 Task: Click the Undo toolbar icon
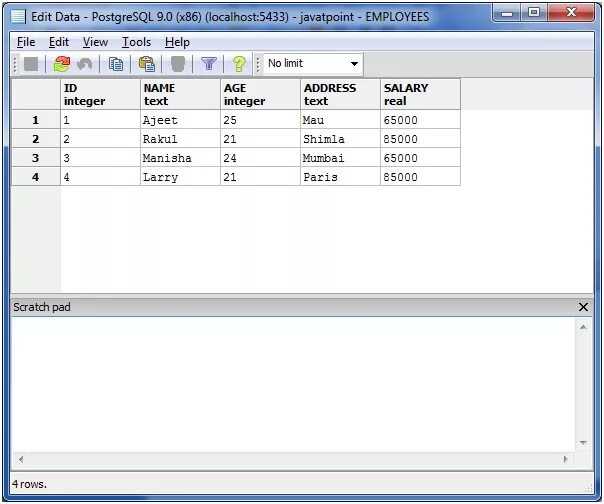click(x=85, y=64)
